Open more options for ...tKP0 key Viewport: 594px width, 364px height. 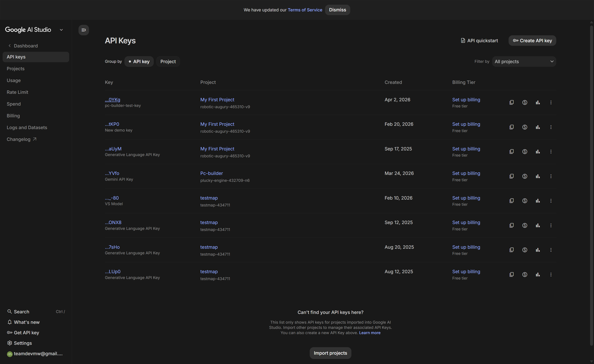(x=551, y=127)
